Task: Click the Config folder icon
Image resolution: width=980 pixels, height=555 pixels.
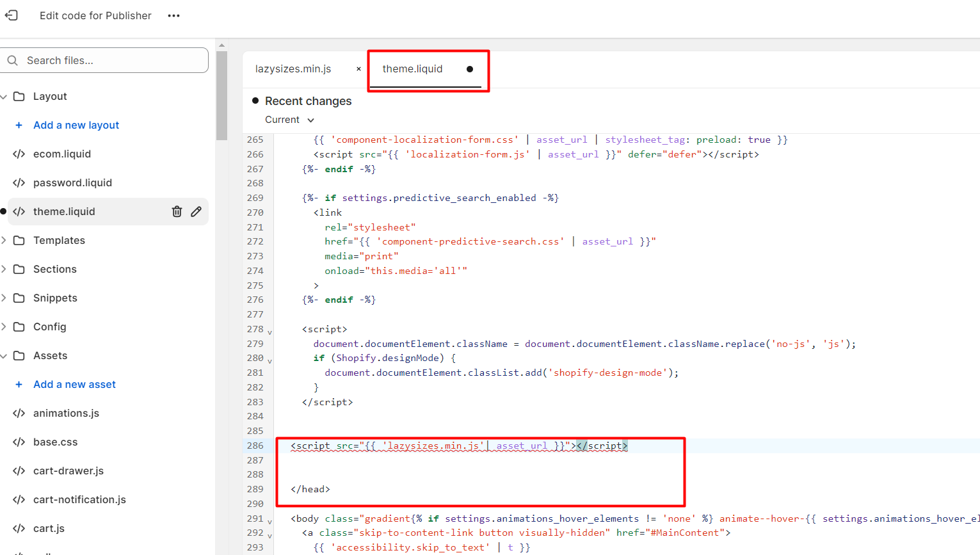Action: point(19,326)
